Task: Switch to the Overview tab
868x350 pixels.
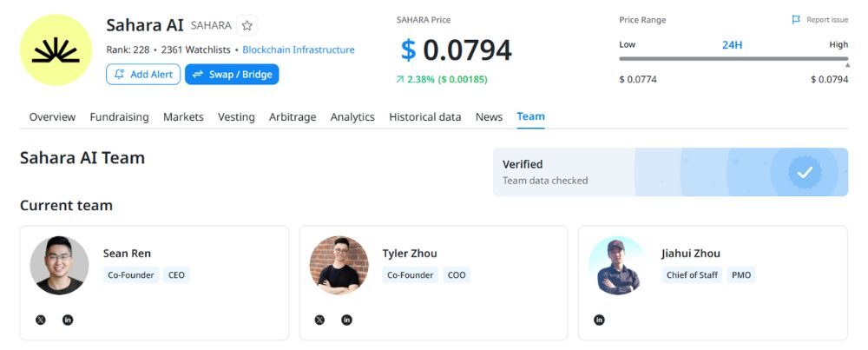Action: tap(52, 117)
